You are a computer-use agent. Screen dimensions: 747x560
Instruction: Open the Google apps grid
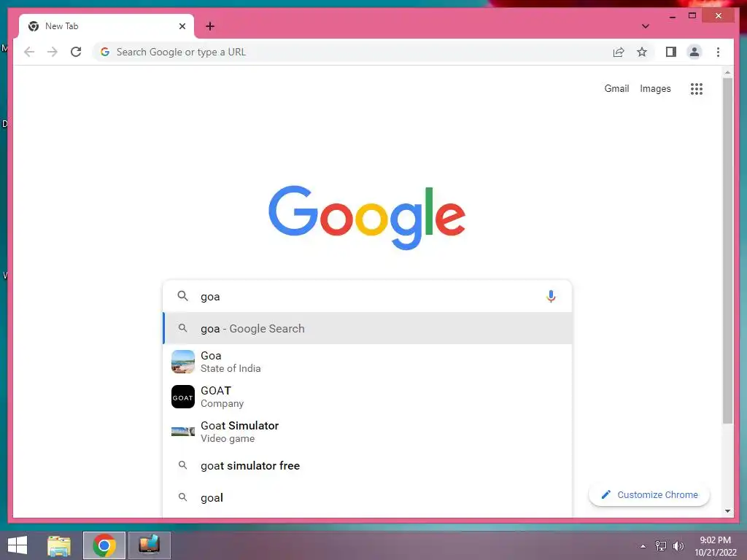click(697, 88)
